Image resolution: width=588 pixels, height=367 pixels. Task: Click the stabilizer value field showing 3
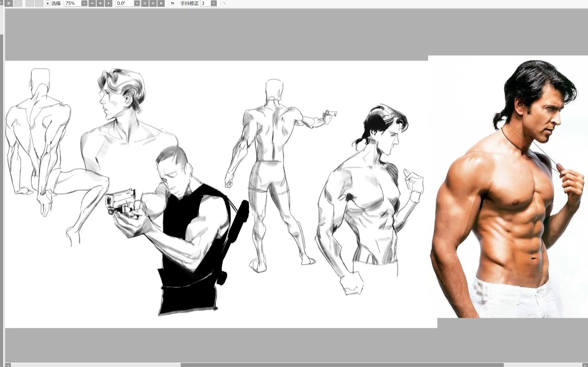[x=205, y=3]
